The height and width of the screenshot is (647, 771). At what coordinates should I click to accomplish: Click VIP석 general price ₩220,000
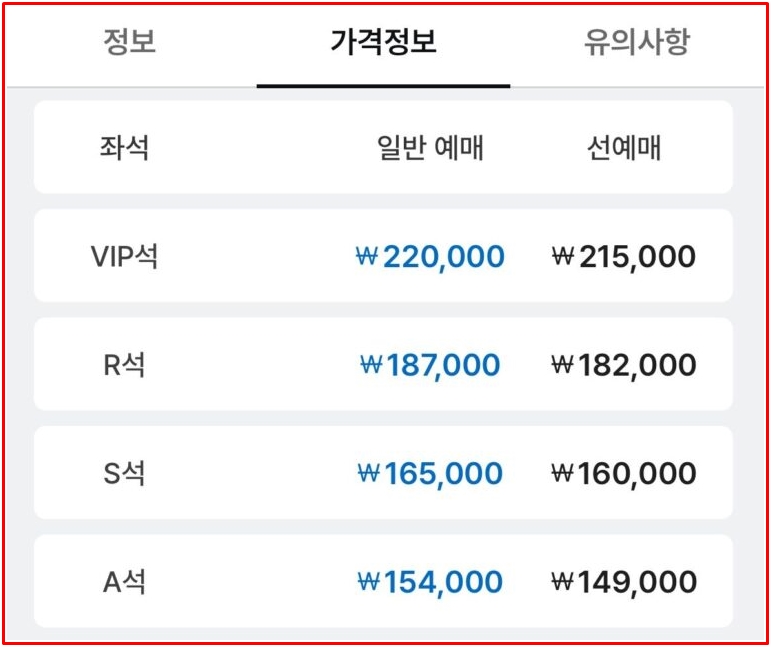(430, 257)
